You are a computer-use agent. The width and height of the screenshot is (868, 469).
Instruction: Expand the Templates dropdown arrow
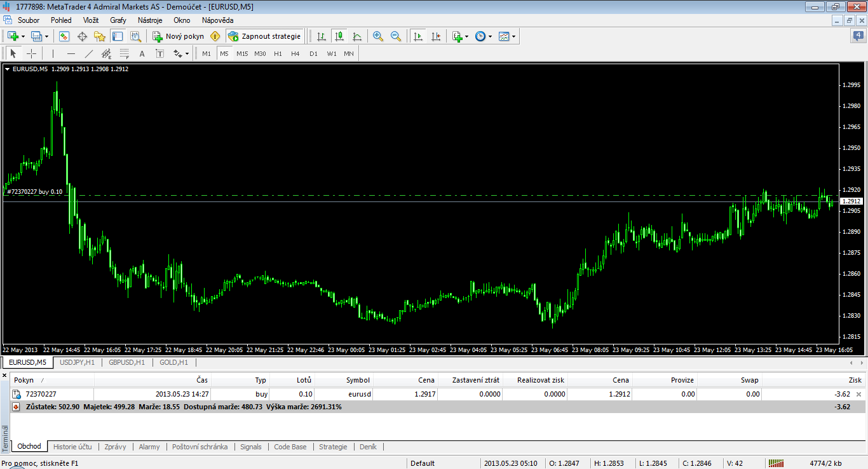pos(513,36)
